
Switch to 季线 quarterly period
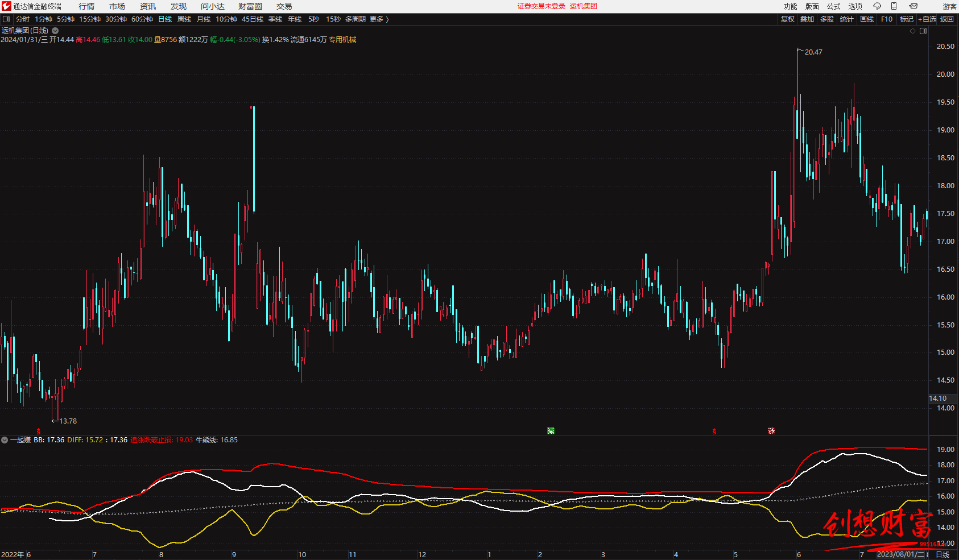[275, 19]
